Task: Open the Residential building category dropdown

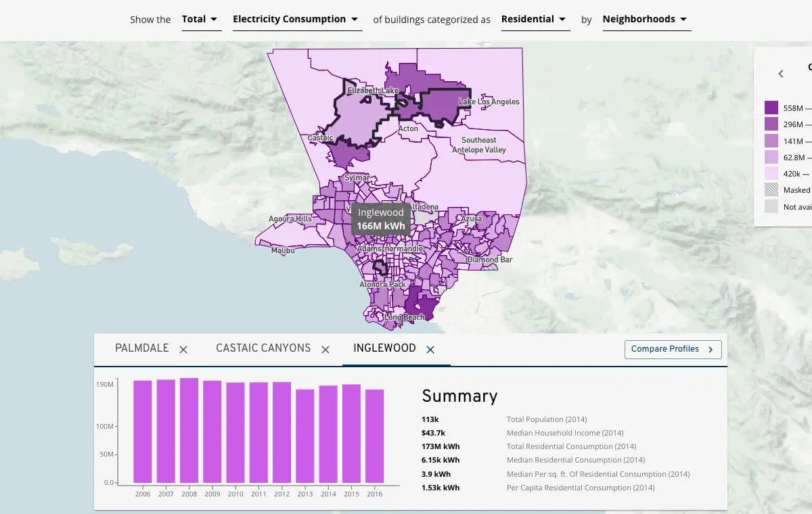Action: [535, 20]
